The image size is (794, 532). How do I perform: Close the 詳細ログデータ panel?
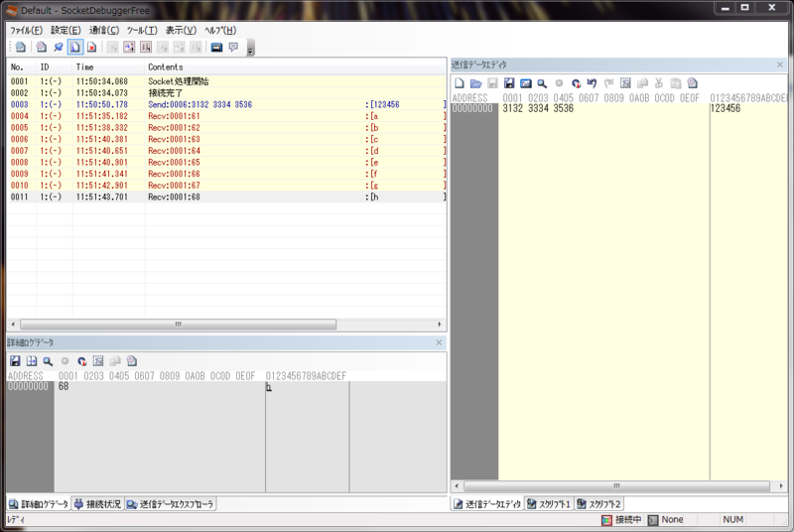click(439, 342)
